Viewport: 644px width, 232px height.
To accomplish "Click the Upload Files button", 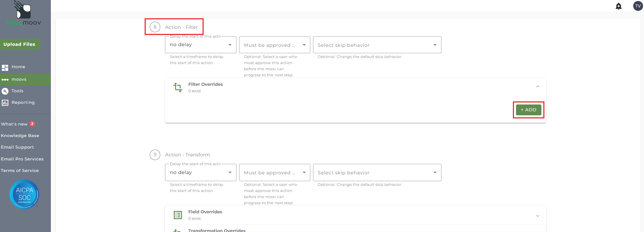I will [19, 44].
